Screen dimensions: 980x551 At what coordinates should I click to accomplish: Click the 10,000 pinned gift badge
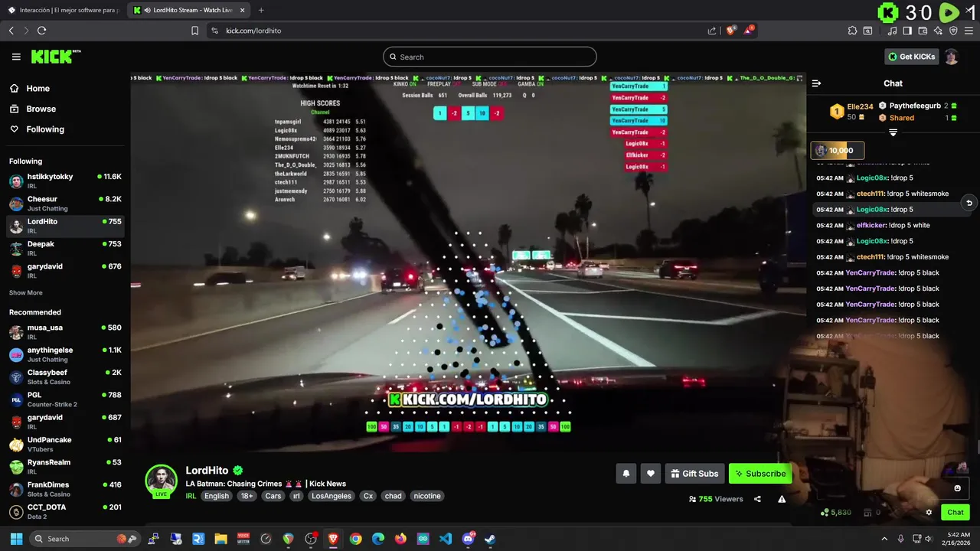click(838, 151)
